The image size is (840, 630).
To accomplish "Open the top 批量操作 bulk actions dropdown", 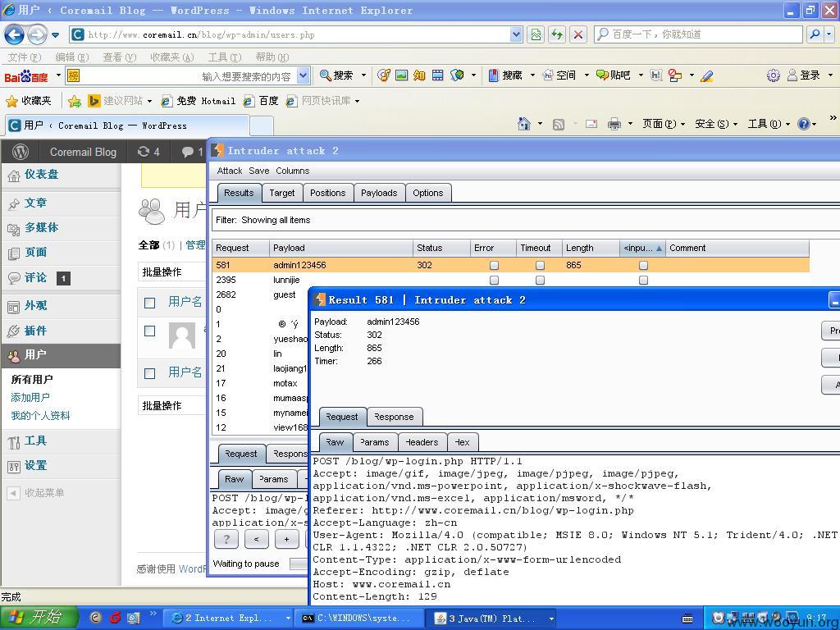I will point(172,272).
